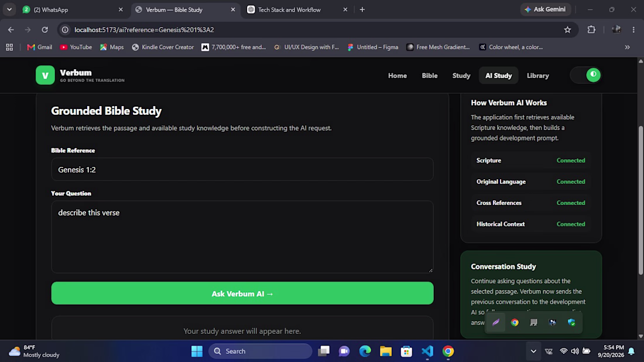
Task: Switch to the WhatsApp tab
Action: 73,9
